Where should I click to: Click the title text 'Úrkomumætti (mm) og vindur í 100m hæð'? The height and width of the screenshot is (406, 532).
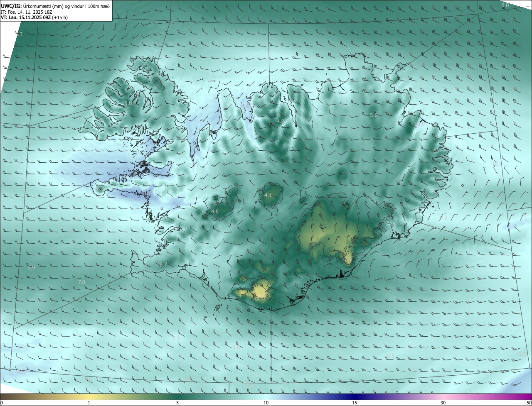pyautogui.click(x=66, y=5)
